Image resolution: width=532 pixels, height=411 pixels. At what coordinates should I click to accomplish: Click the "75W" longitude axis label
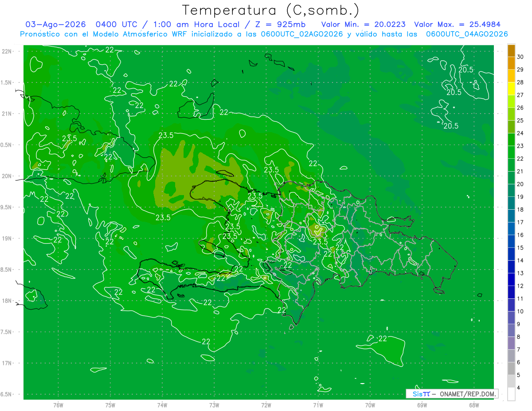pyautogui.click(x=110, y=405)
